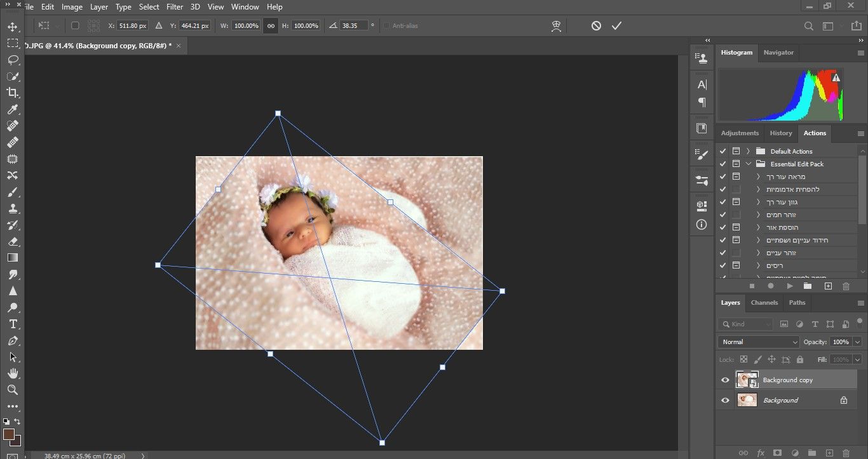Select the Crop tool

pos(12,93)
